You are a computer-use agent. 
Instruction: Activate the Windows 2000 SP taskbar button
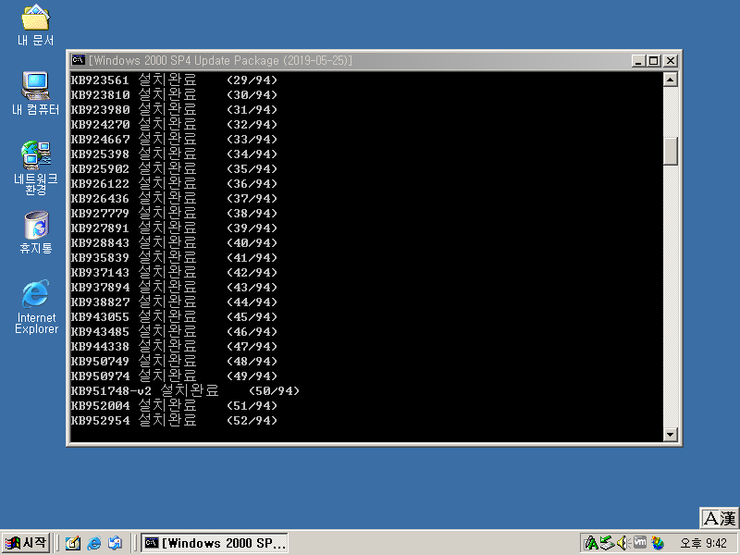(x=214, y=543)
